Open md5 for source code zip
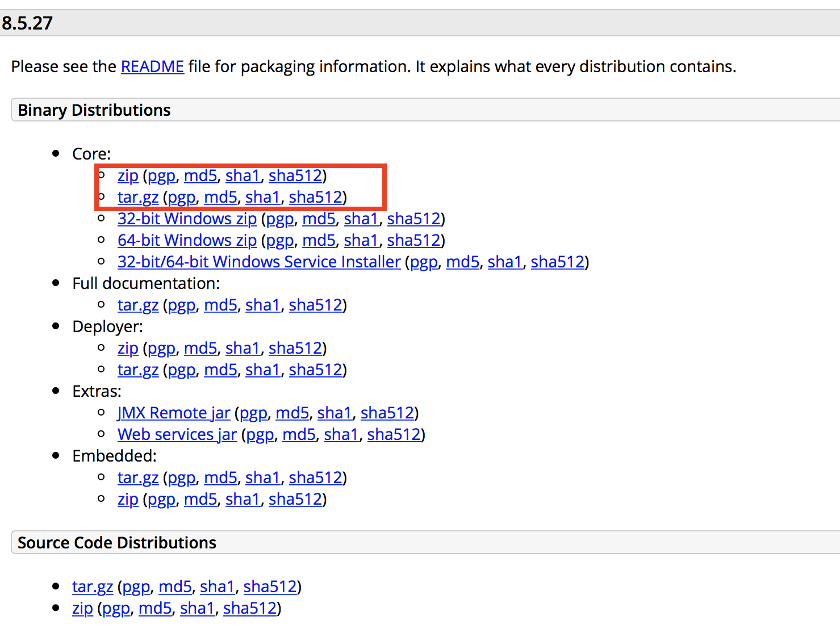The height and width of the screenshot is (633, 840). coord(155,609)
